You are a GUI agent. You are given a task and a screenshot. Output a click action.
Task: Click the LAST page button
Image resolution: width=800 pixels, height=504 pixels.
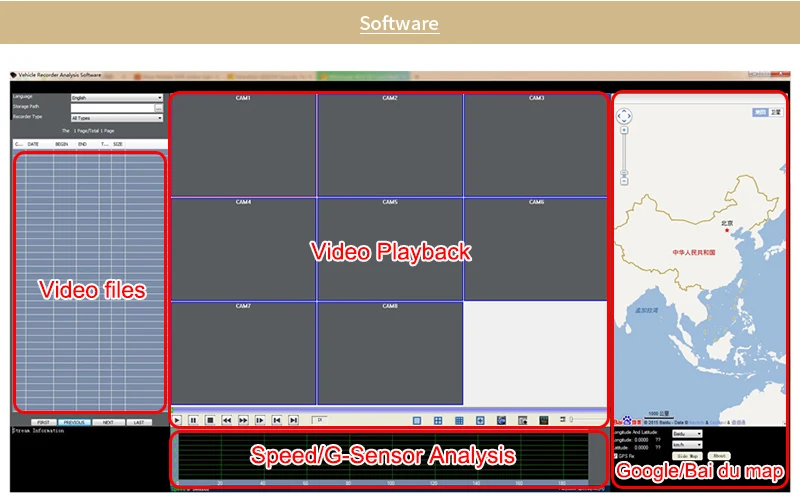click(x=139, y=422)
